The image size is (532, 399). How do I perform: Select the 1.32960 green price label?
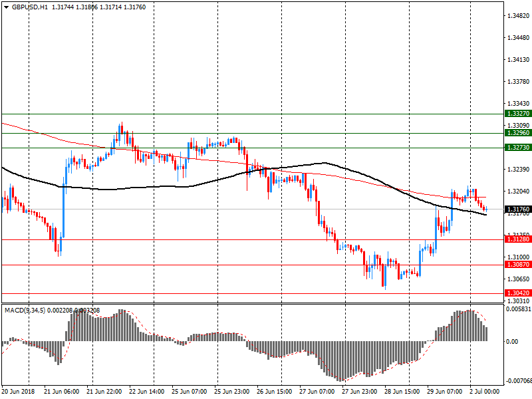tap(517, 133)
